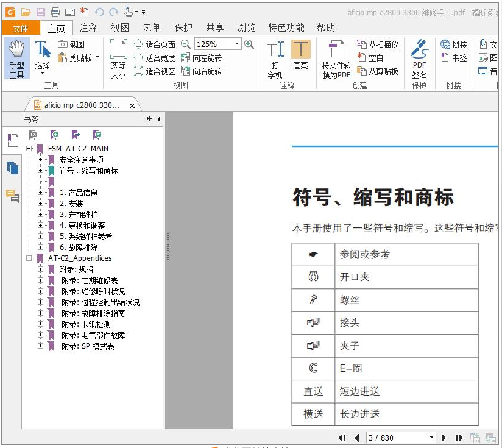Screen dimensions: 502x448
Task: Collapse the FSM_AT-C2_MAIN bookmark tree
Action: click(x=29, y=148)
